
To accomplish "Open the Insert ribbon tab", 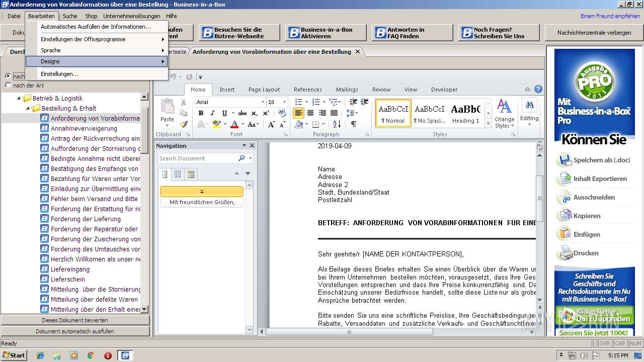I will click(x=227, y=89).
